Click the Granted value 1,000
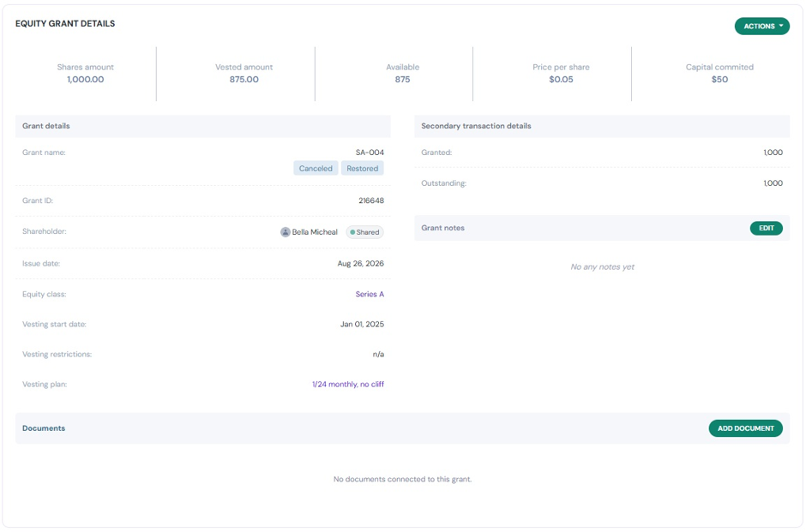 tap(773, 152)
